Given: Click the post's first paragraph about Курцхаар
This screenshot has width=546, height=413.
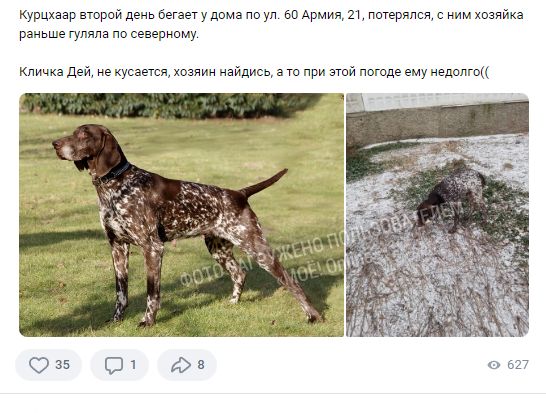Looking at the screenshot, I should 271,24.
